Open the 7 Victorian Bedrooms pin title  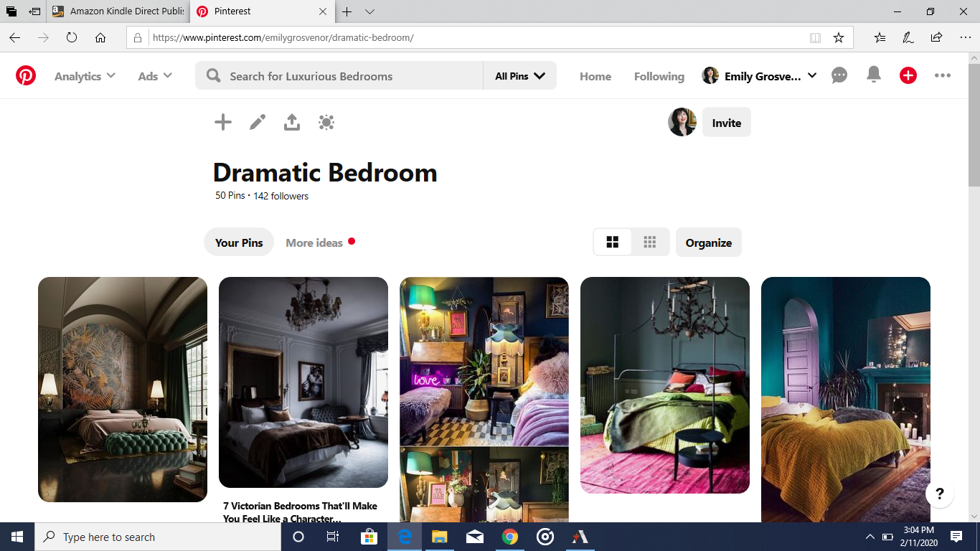(x=300, y=512)
